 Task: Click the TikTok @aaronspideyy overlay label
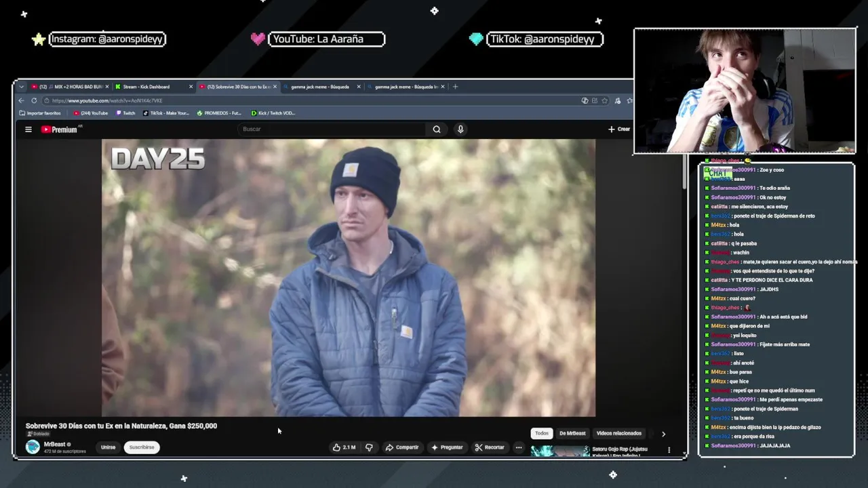pyautogui.click(x=545, y=39)
